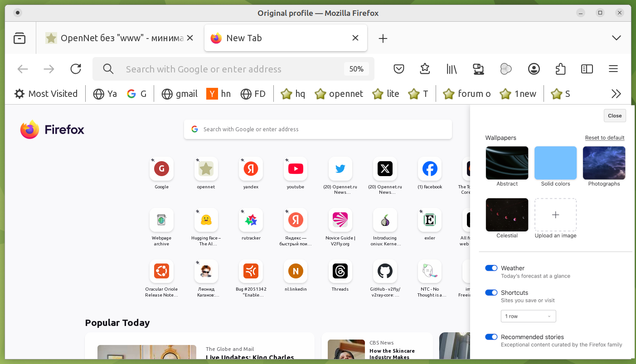Open a new tab with plus button
Image resolution: width=636 pixels, height=364 pixels.
pos(383,38)
